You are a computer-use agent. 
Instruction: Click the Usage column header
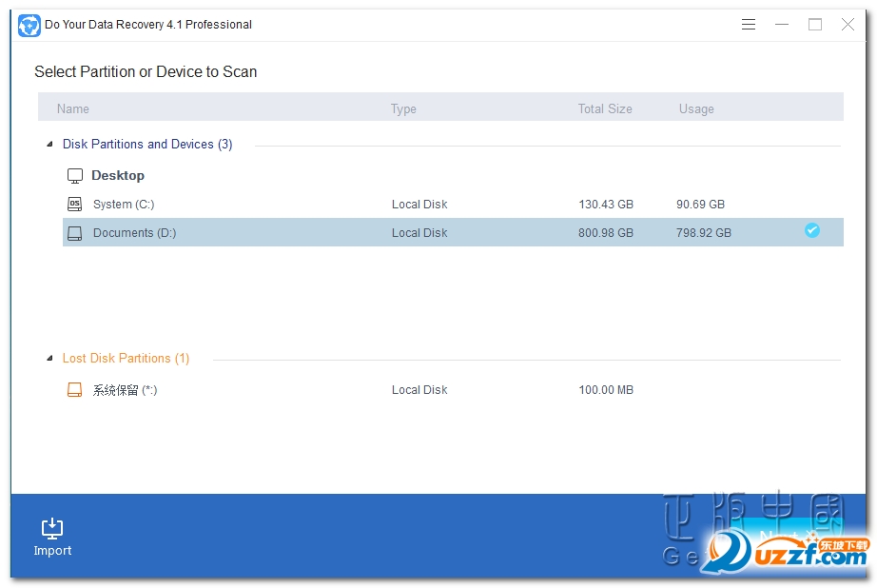point(696,108)
